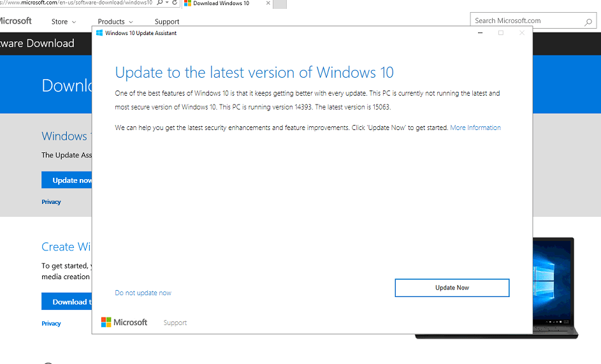The image size is (601, 364).
Task: Open the More Information link
Action: click(475, 127)
